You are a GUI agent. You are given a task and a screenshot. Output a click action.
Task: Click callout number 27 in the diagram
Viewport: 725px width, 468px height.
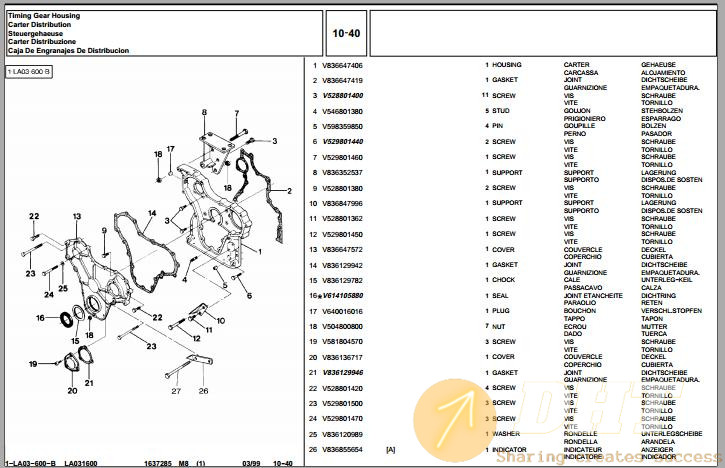pos(176,391)
